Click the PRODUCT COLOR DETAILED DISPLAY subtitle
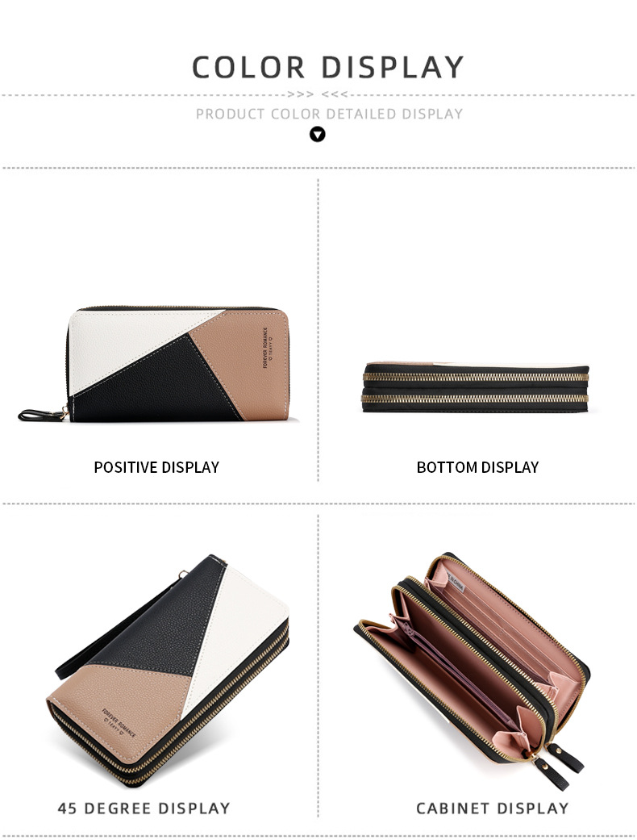 [329, 114]
